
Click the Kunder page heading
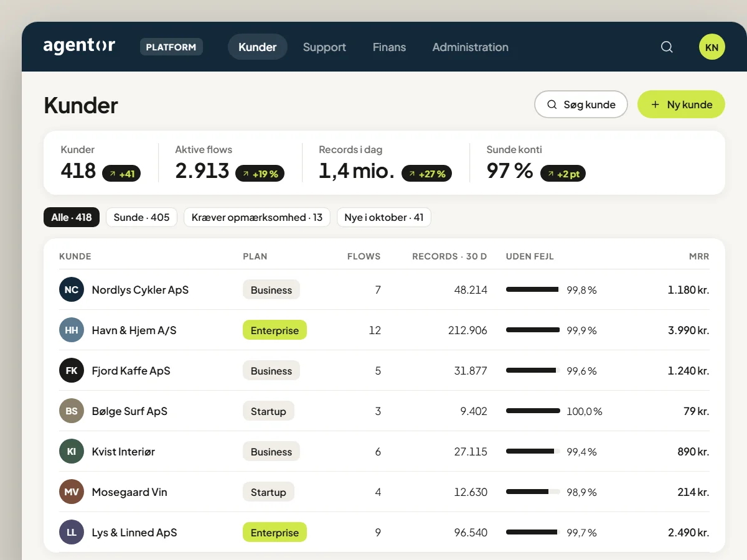coord(81,105)
